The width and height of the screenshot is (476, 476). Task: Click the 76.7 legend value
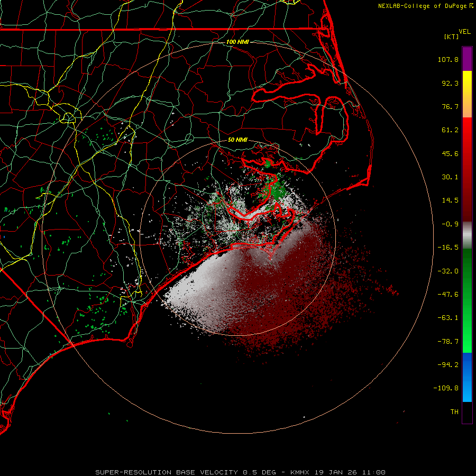pyautogui.click(x=450, y=106)
